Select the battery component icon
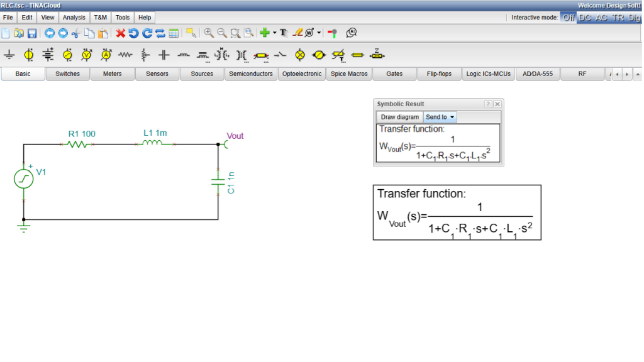644x362 pixels. click(x=48, y=55)
